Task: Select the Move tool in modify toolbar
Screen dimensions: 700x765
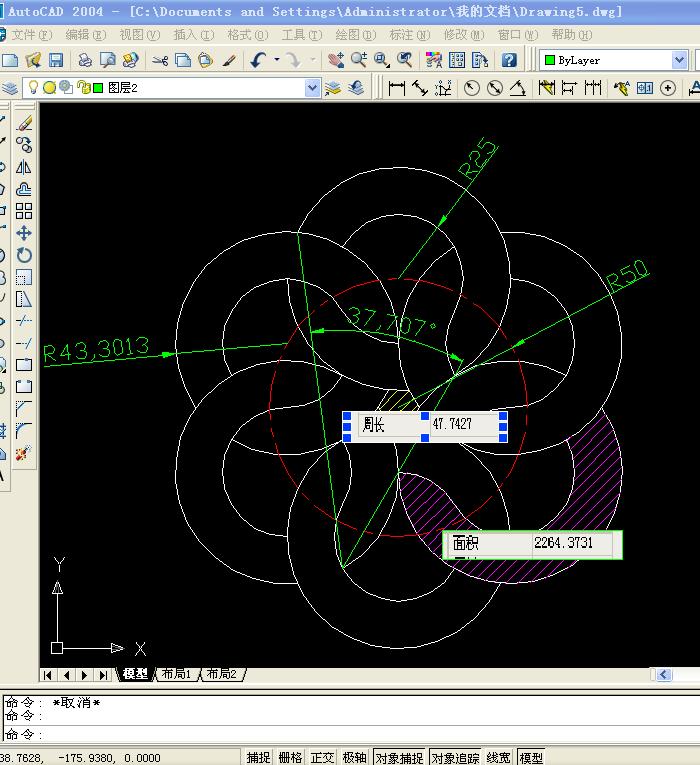Action: coord(23,233)
